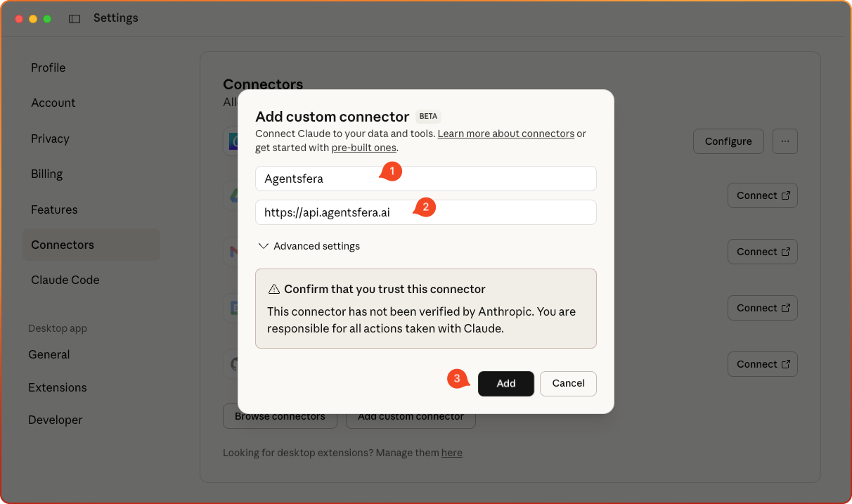Click the three-dots more options button
Image resolution: width=852 pixels, height=504 pixels.
click(785, 141)
